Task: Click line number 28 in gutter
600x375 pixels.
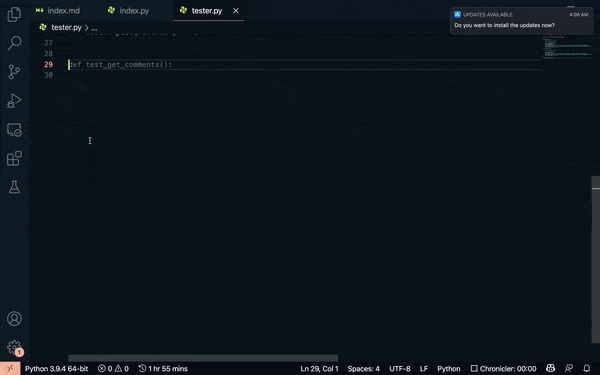Action: point(48,54)
